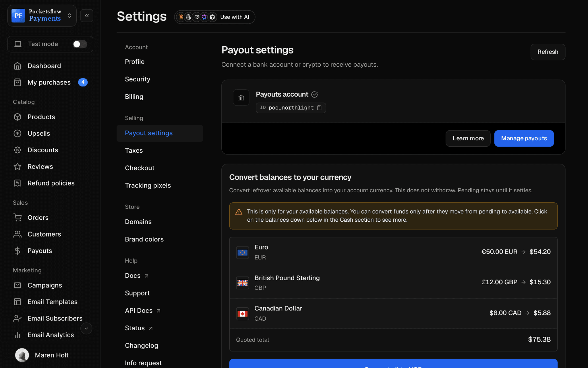588x368 pixels.
Task: Click the My purchases bag icon
Action: (18, 83)
